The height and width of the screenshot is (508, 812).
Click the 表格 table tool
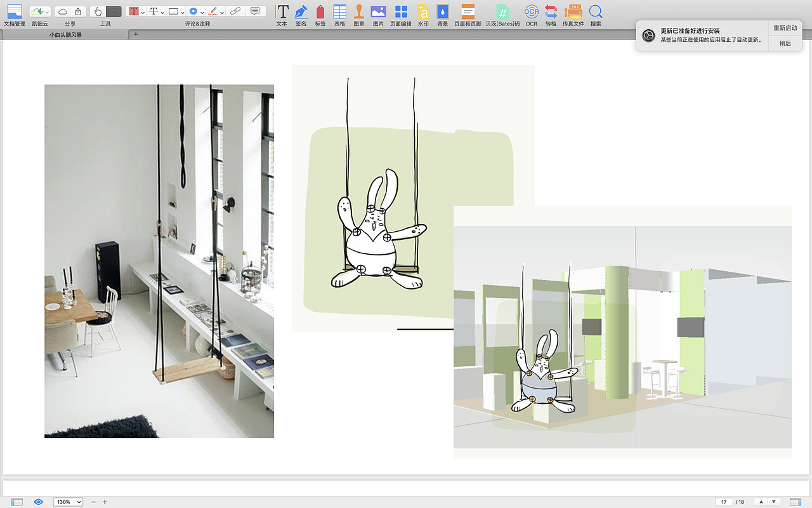pyautogui.click(x=339, y=15)
